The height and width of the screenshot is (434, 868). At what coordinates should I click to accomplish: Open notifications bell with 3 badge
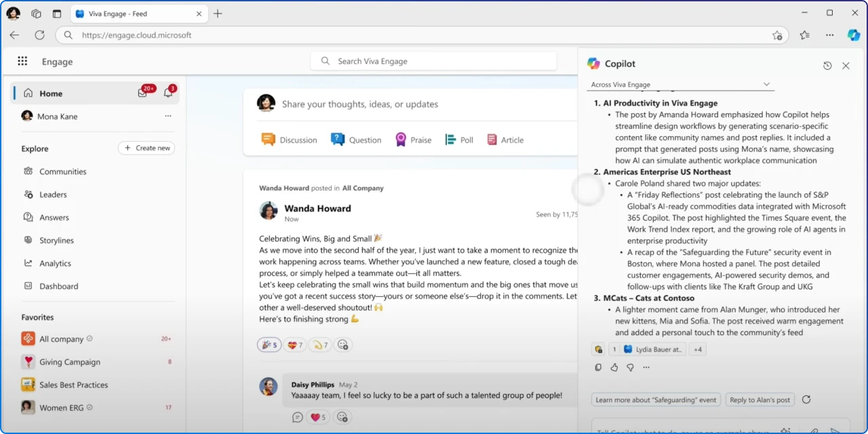[x=168, y=93]
